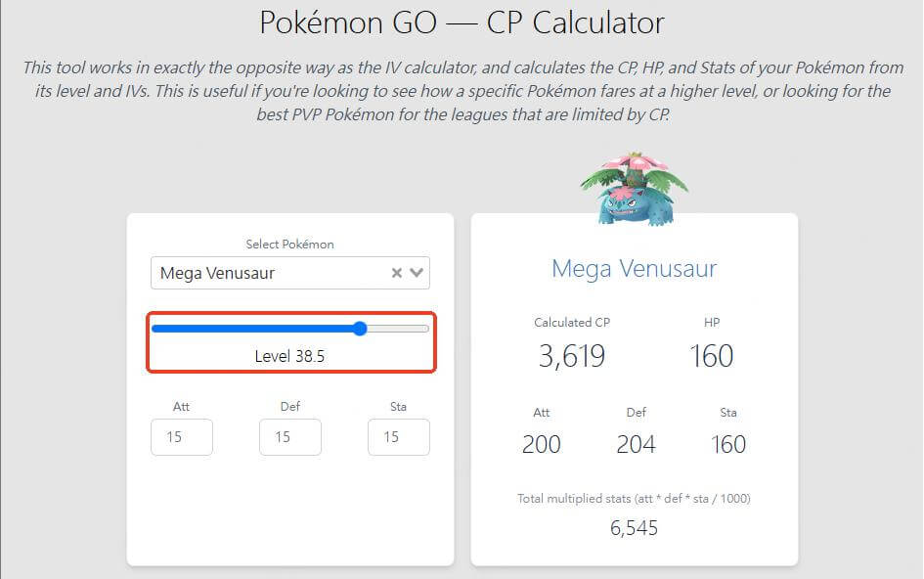Image resolution: width=924 pixels, height=579 pixels.
Task: Open the Mega Venusaur name link in the results card
Action: click(634, 268)
